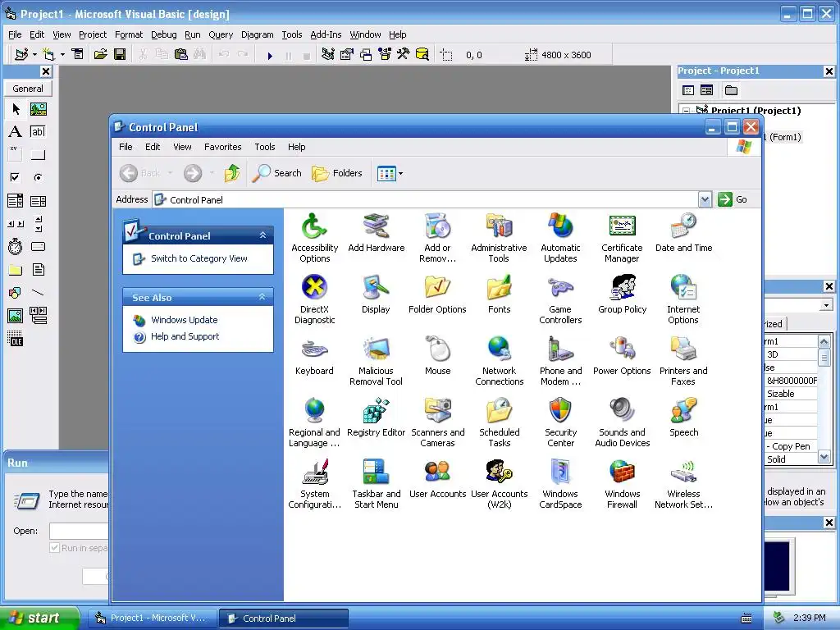Select the PictureBox tool in VB toolbox
This screenshot has height=630, width=840.
pos(38,109)
